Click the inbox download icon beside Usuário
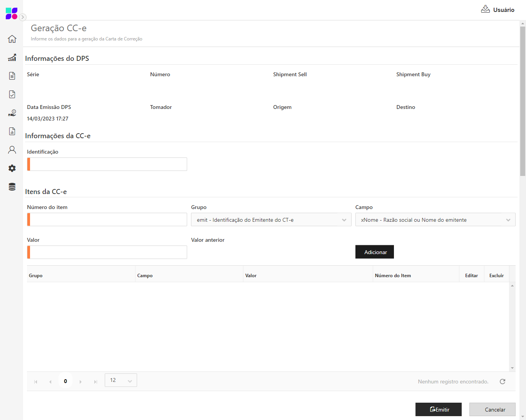526x420 pixels. pyautogui.click(x=485, y=9)
